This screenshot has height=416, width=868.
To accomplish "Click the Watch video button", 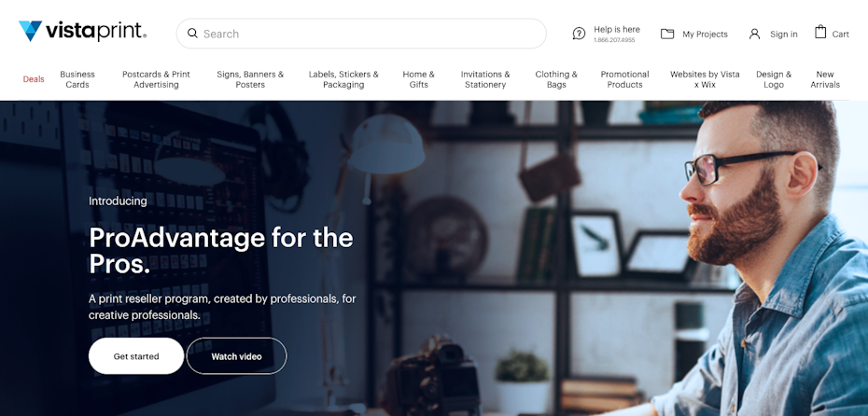I will [236, 356].
